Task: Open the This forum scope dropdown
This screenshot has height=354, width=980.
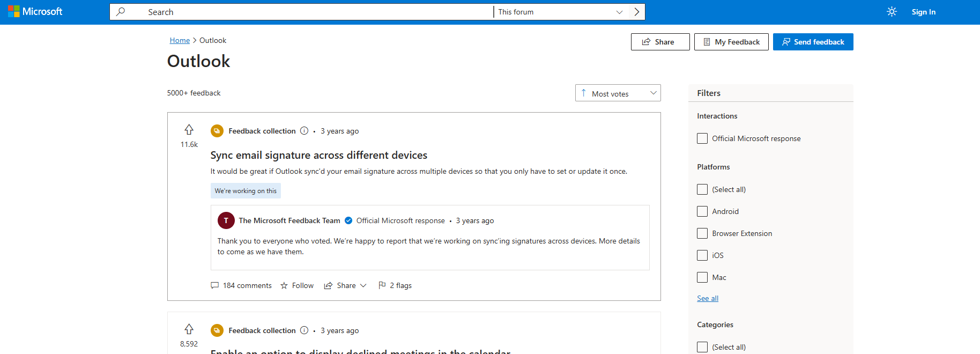Action: pyautogui.click(x=561, y=12)
